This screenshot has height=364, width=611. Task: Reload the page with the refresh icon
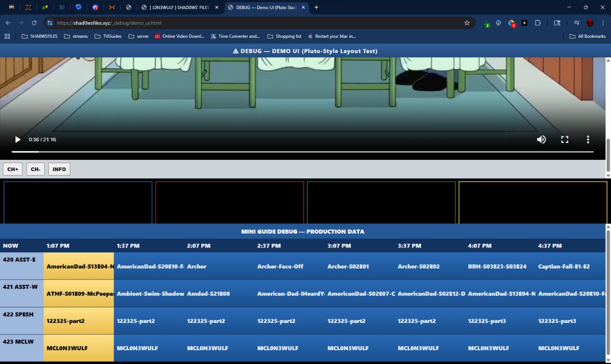tap(34, 23)
